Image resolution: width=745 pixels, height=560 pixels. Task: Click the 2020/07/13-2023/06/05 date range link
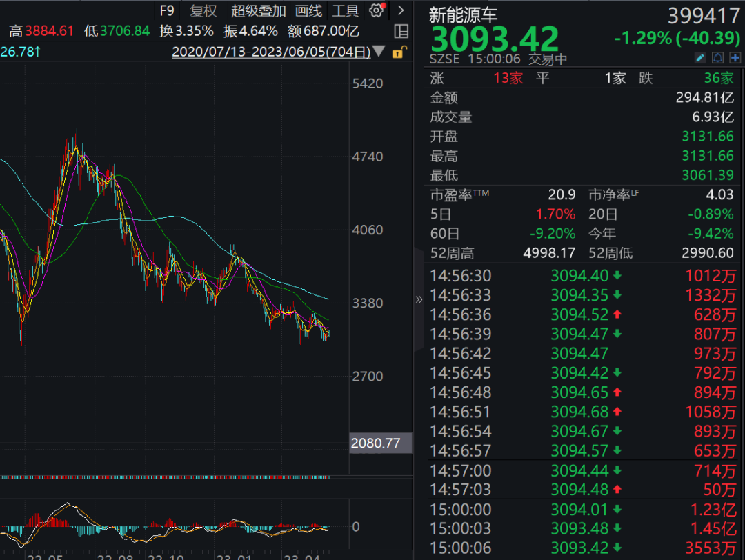270,52
